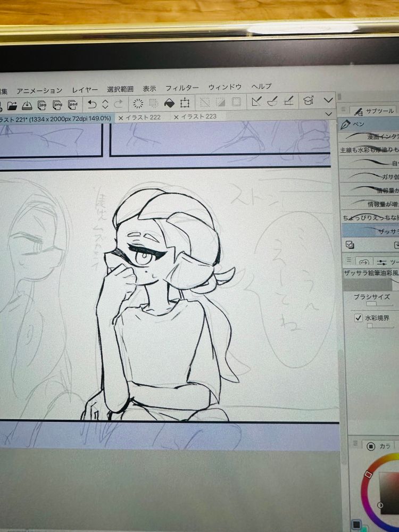Screen dimensions: 399x532
Task: Export the illustration as png
Action: point(57,105)
